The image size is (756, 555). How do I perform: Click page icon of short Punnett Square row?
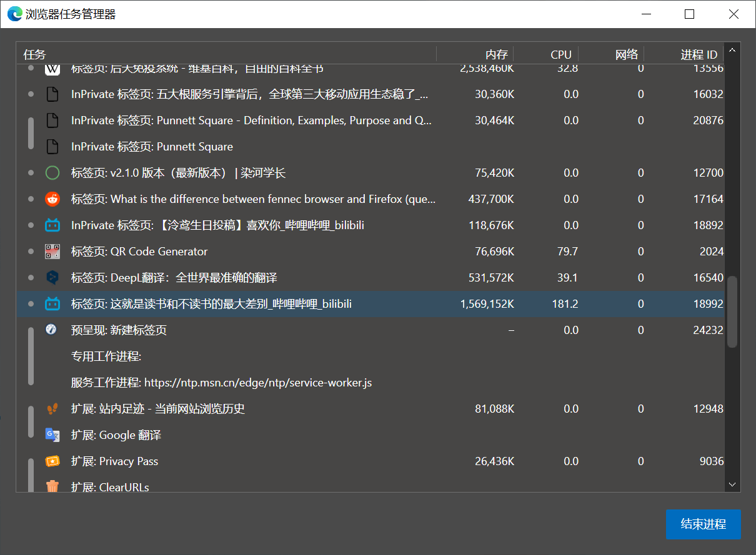(52, 147)
